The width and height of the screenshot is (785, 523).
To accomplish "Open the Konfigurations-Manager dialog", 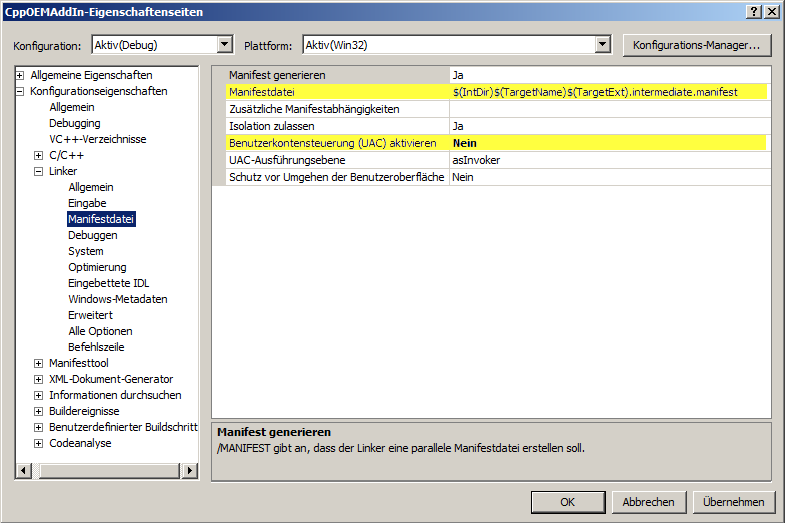I will (x=696, y=45).
